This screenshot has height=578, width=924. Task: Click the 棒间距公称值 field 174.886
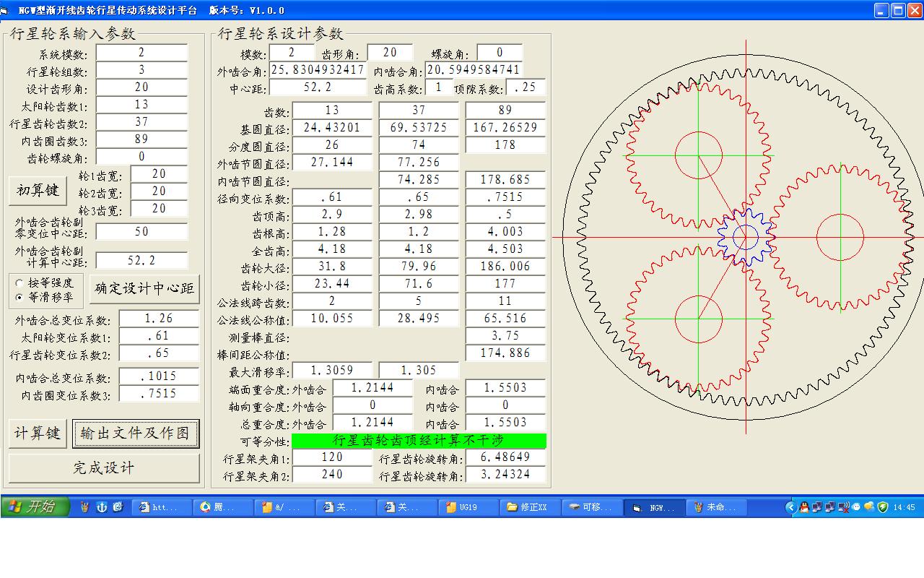[505, 353]
